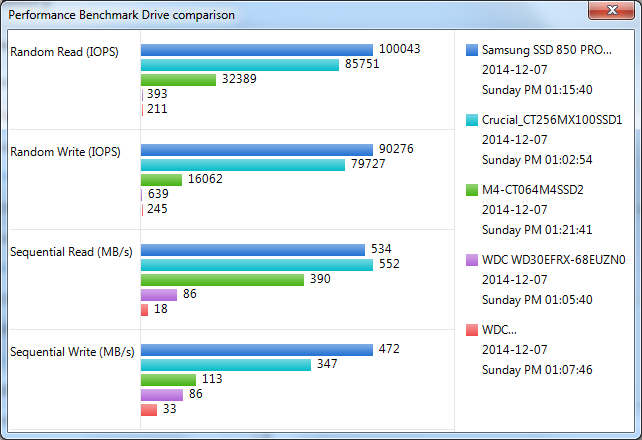The height and width of the screenshot is (440, 642).
Task: Click the Performance Benchmark Drive comparison title text
Action: coord(122,15)
